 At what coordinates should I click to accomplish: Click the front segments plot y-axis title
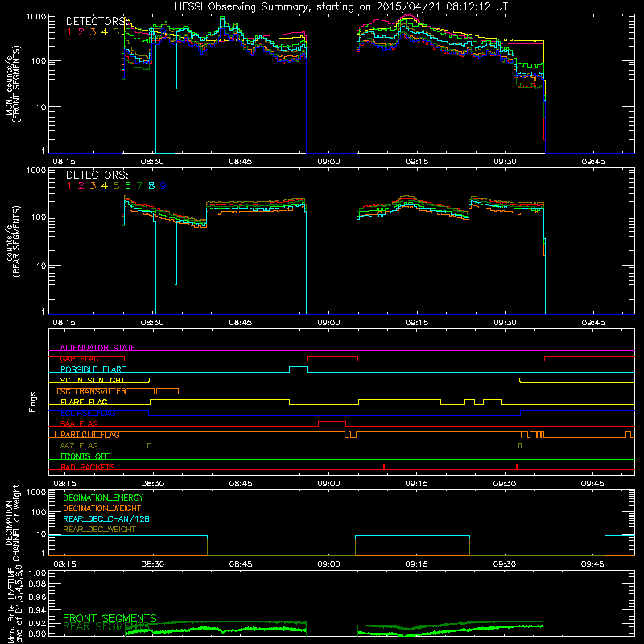(x=12, y=84)
